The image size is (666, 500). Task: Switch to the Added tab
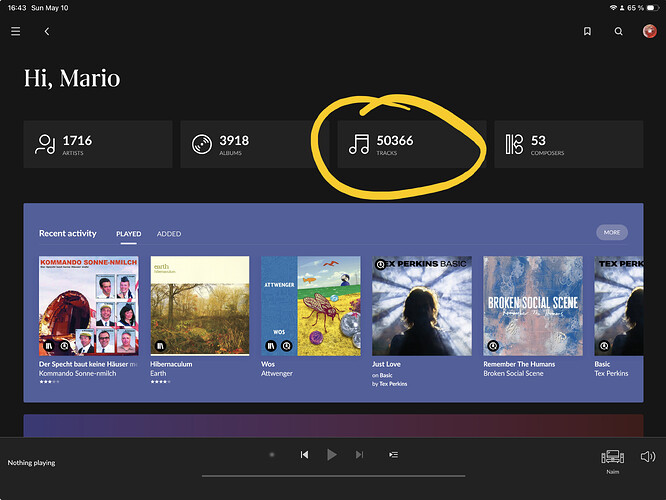tap(169, 234)
